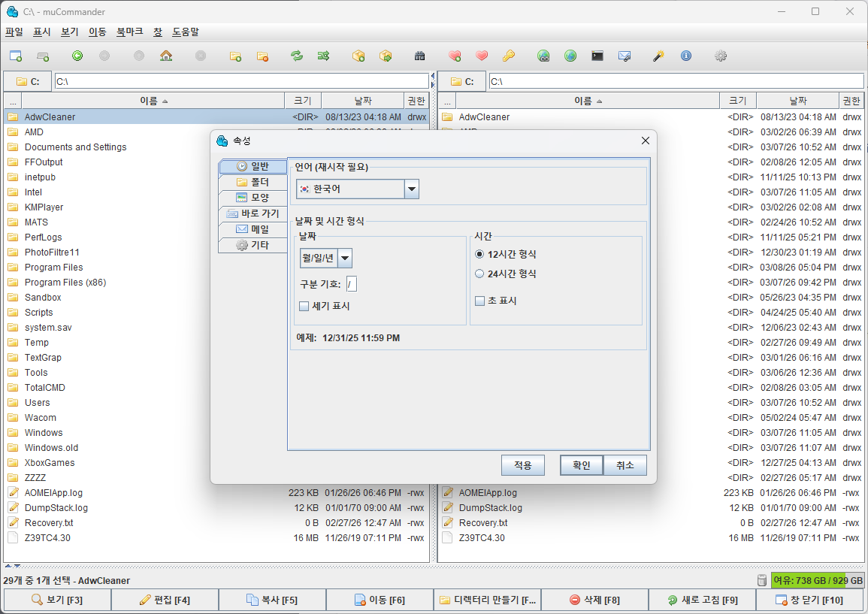The width and height of the screenshot is (868, 614).
Task: Open the 이동 menu
Action: click(x=98, y=32)
